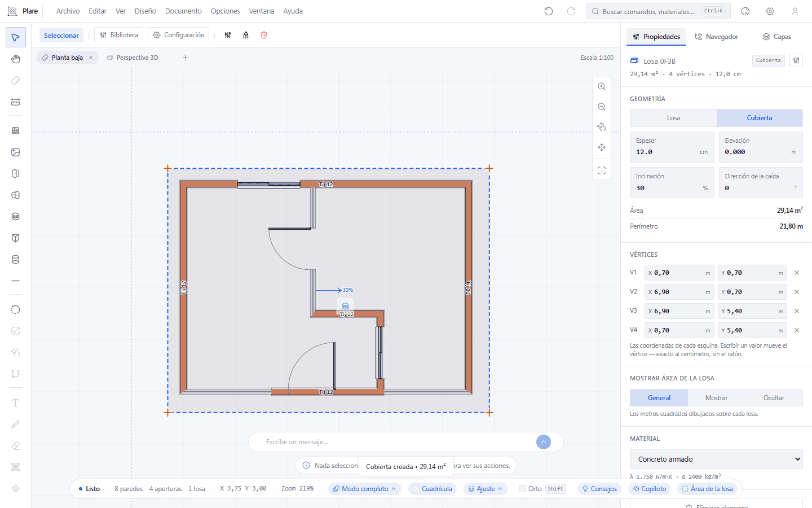The height and width of the screenshot is (508, 812).
Task: Open the Archivo menu
Action: pos(68,11)
